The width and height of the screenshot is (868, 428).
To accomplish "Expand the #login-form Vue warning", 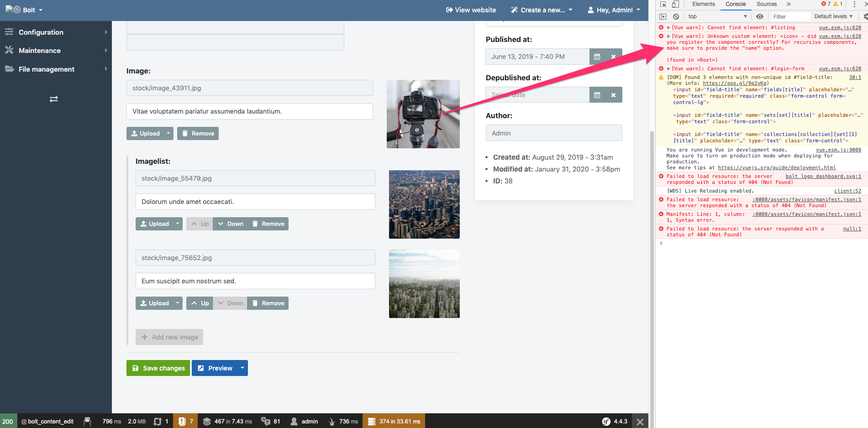I will (x=668, y=69).
